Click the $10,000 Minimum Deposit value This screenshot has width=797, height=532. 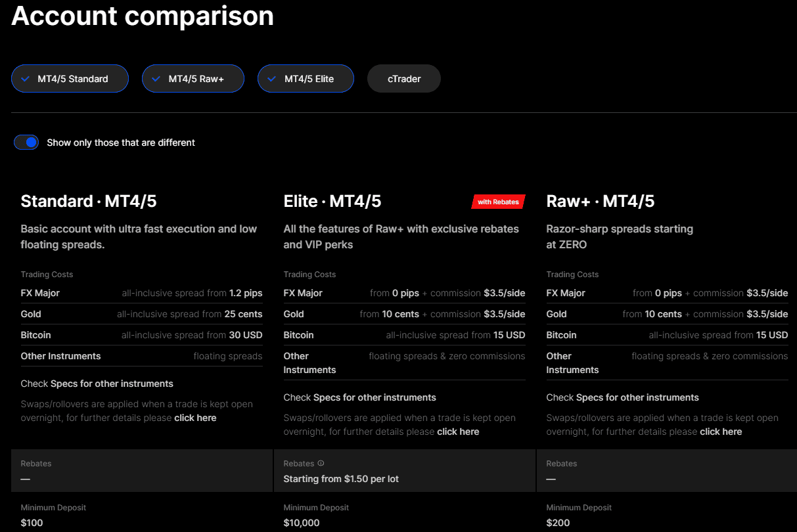click(300, 522)
